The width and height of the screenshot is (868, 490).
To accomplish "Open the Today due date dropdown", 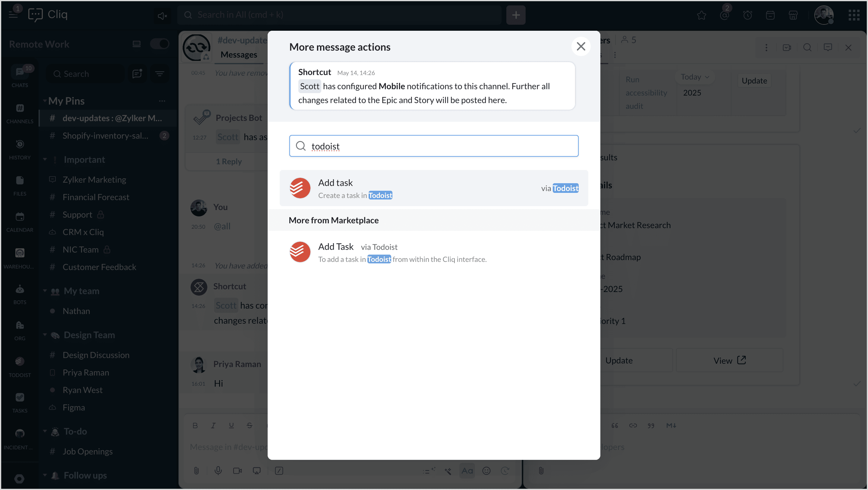I will [694, 77].
